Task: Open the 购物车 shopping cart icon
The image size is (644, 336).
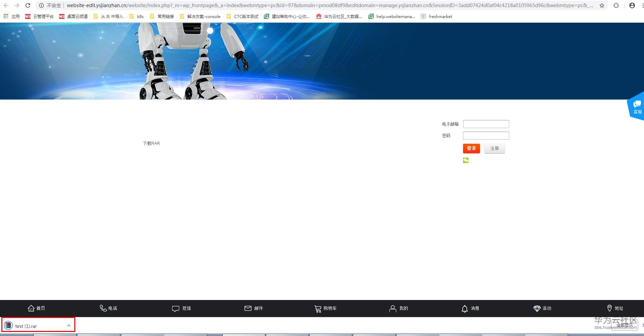Action: (325, 308)
